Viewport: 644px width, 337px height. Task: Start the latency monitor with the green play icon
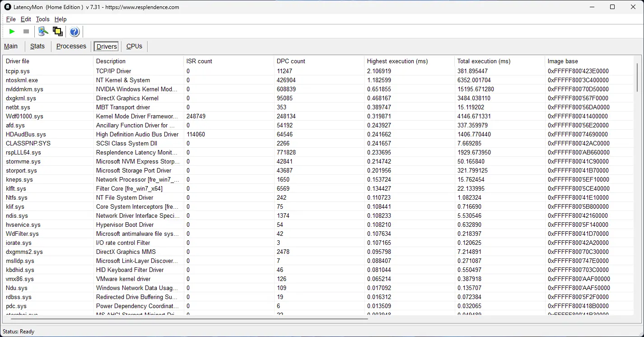pyautogui.click(x=12, y=32)
